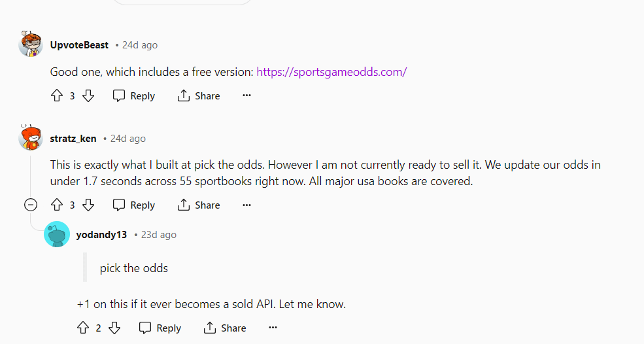
Task: Open UpvoteBeast's user profile name
Action: (79, 45)
